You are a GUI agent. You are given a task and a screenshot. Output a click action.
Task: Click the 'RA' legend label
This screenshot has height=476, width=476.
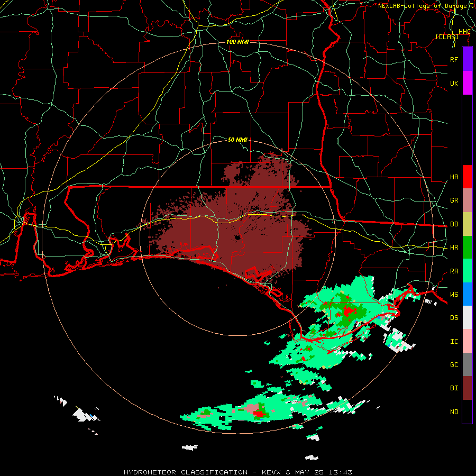click(x=454, y=271)
